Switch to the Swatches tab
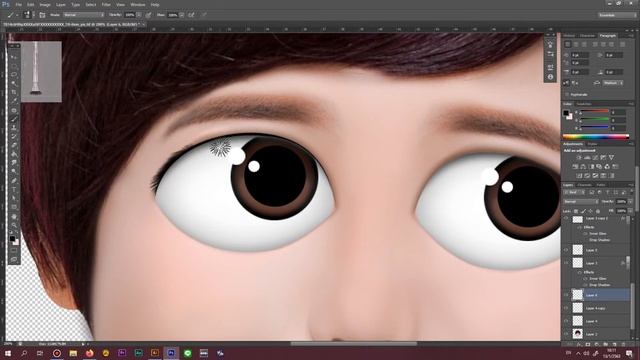Image resolution: width=640 pixels, height=360 pixels. [584, 104]
